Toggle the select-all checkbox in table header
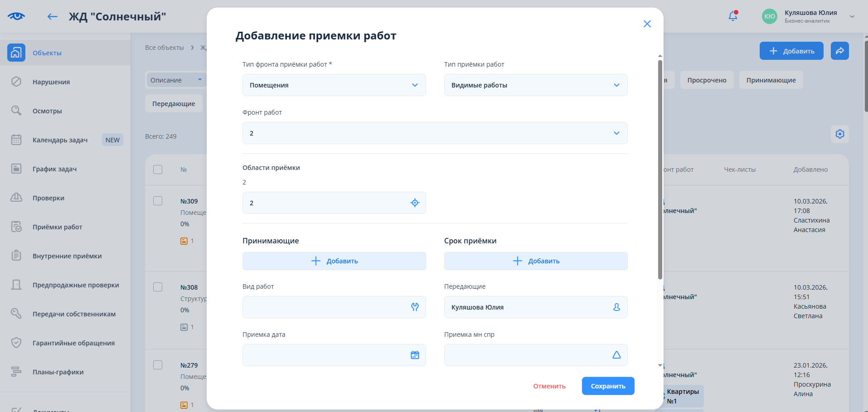Viewport: 868px width, 412px height. coord(158,170)
